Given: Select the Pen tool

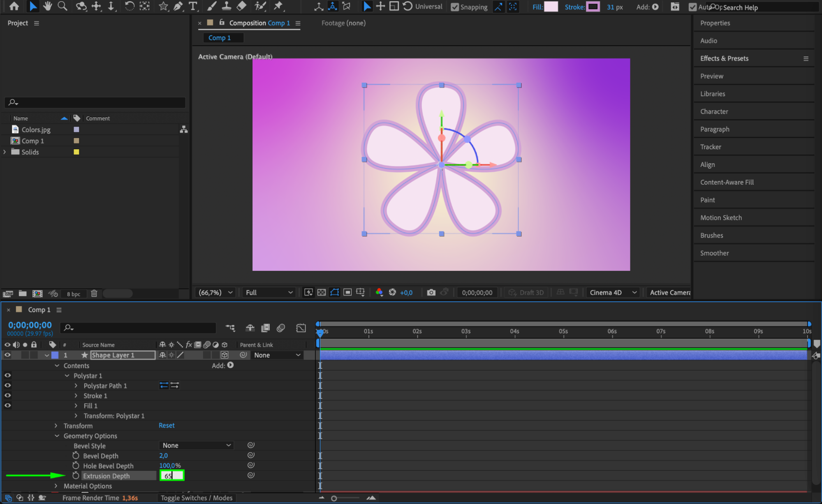Looking at the screenshot, I should pyautogui.click(x=178, y=6).
